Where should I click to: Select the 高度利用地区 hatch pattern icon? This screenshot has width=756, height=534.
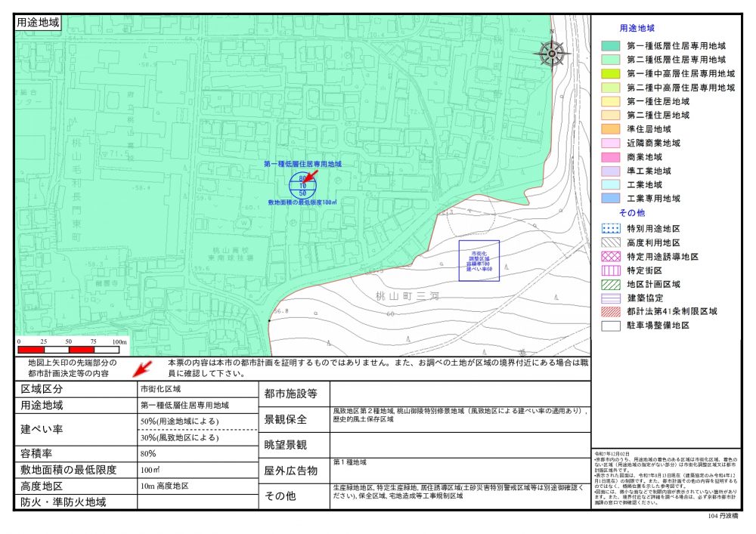[x=610, y=243]
